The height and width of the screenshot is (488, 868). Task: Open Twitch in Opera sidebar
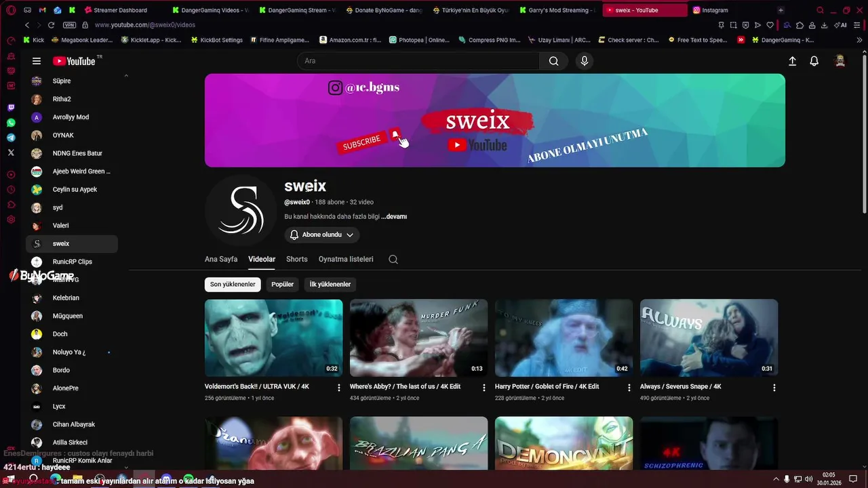point(11,108)
